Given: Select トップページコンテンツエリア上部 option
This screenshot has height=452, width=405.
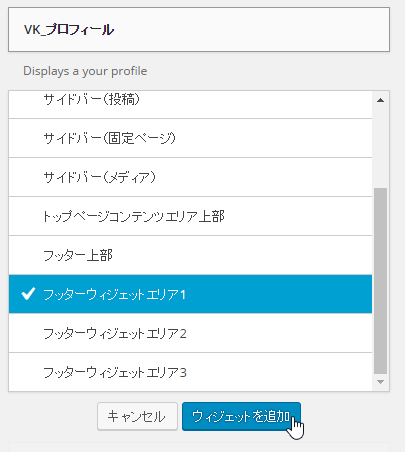Looking at the screenshot, I should [x=190, y=216].
